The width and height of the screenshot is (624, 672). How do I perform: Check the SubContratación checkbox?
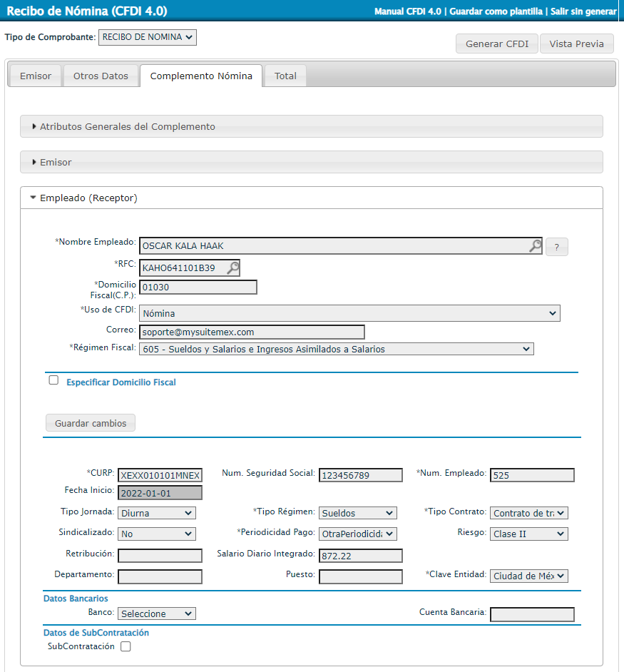(x=126, y=647)
